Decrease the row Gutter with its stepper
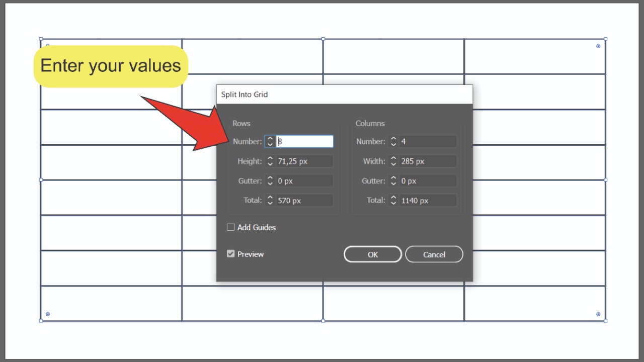The width and height of the screenshot is (644, 362). pos(270,183)
